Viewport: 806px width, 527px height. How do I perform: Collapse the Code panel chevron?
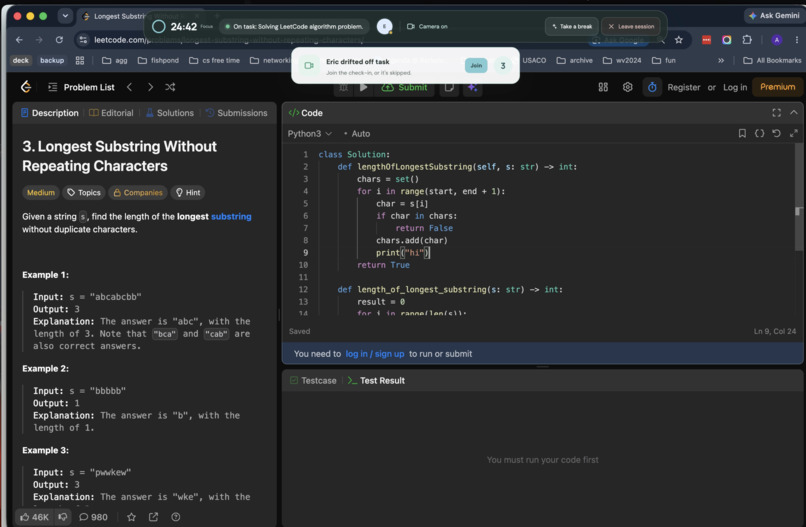click(794, 112)
